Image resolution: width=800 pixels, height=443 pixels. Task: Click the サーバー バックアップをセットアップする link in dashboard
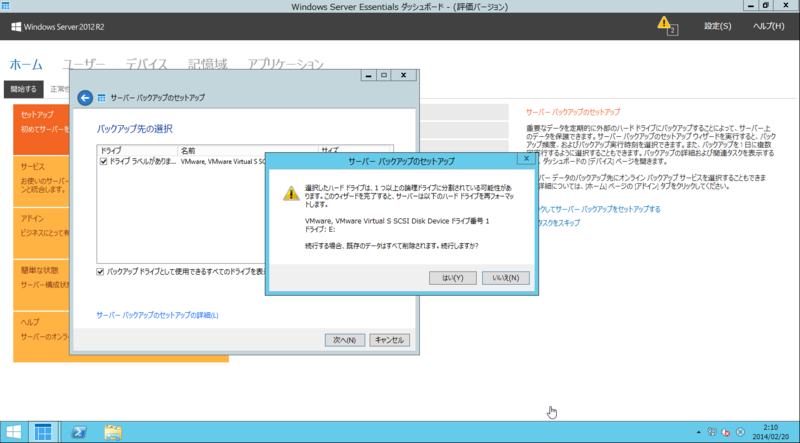(x=598, y=209)
